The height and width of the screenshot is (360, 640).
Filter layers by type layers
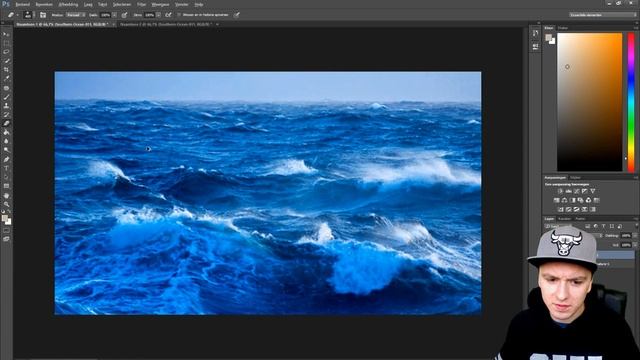[604, 226]
